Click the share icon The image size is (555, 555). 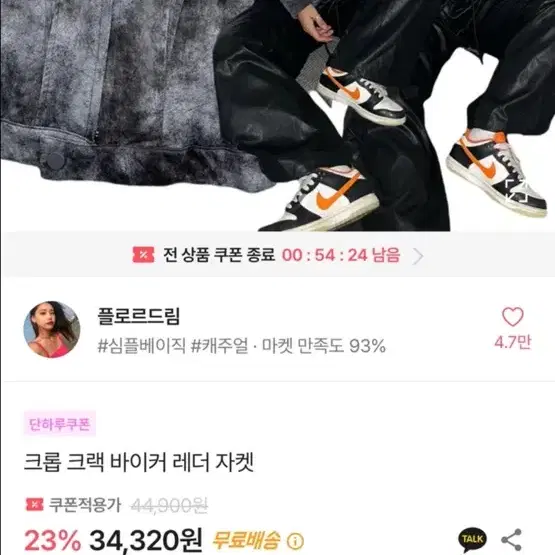tap(512, 539)
